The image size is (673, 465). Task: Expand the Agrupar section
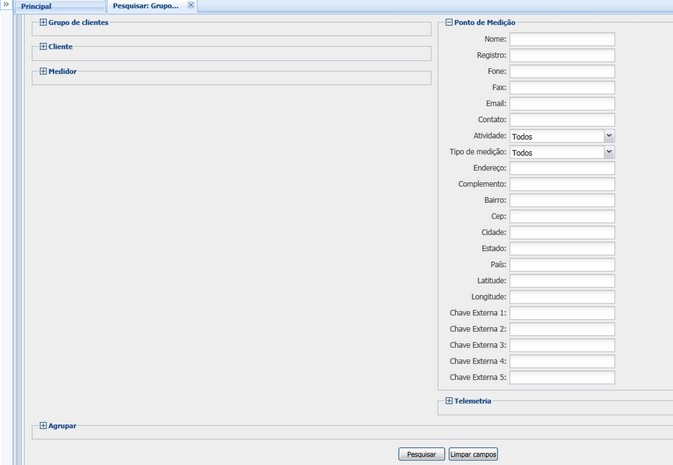click(x=43, y=426)
